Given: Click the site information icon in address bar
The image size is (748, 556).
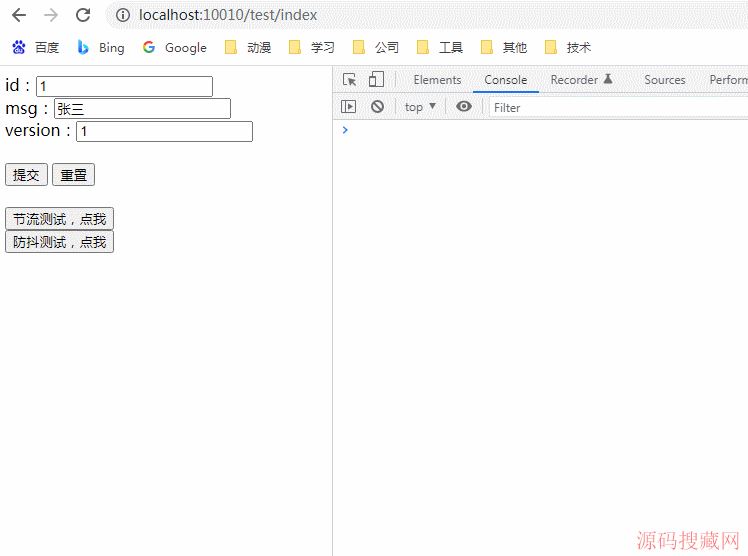Looking at the screenshot, I should click(x=123, y=15).
